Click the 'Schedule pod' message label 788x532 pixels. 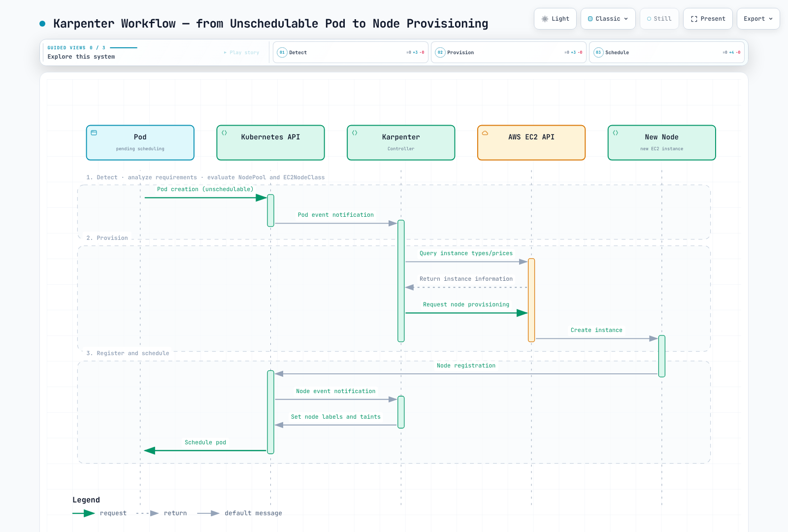pyautogui.click(x=205, y=442)
